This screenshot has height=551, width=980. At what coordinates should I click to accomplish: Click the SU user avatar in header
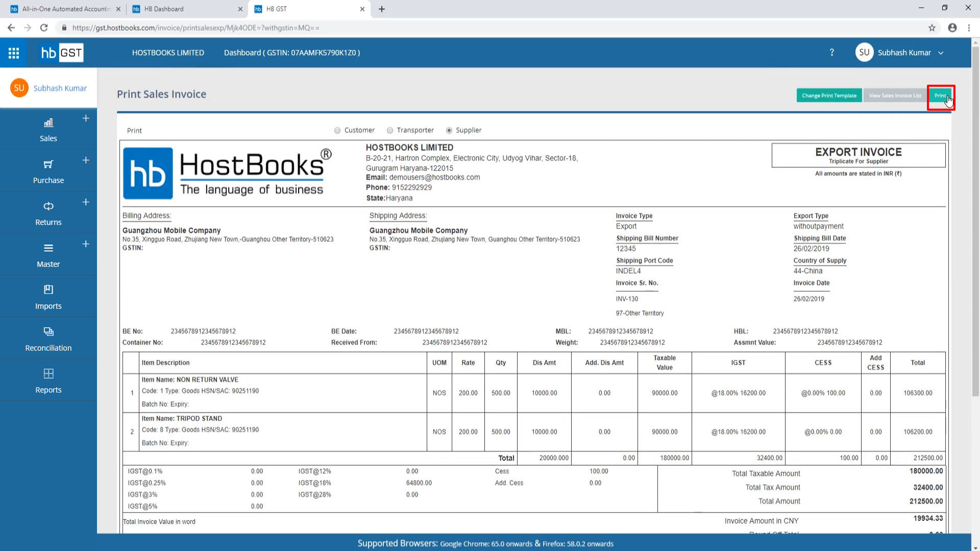(x=864, y=53)
